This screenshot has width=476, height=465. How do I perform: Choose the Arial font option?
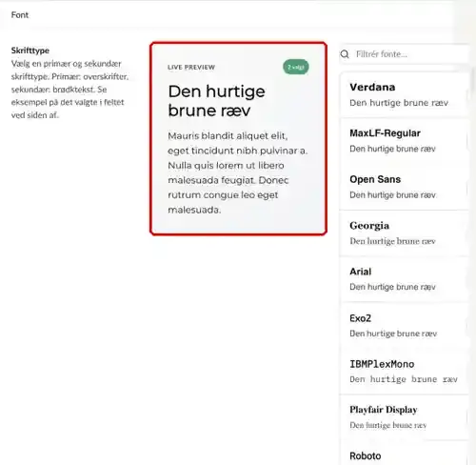(x=404, y=279)
